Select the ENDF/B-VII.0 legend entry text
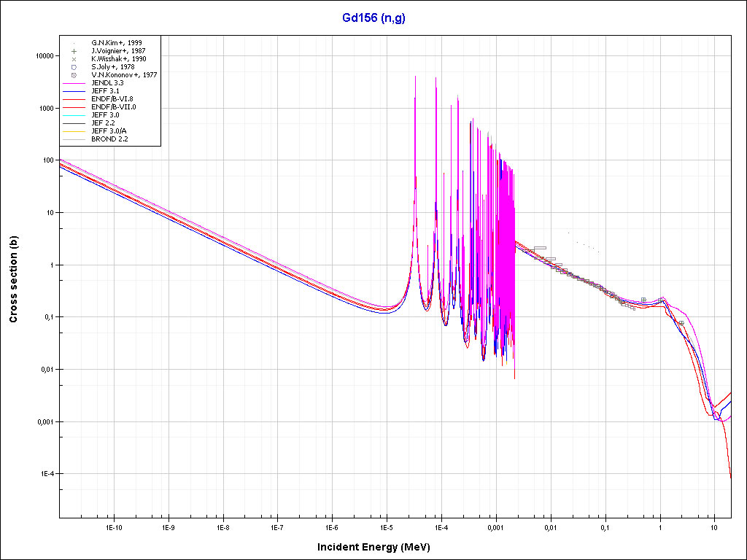The height and width of the screenshot is (560, 747). click(x=114, y=107)
